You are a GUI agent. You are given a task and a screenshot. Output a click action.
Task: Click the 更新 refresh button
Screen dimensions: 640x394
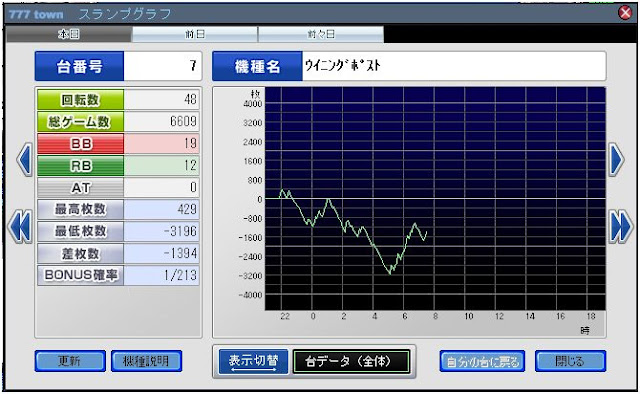click(x=70, y=361)
